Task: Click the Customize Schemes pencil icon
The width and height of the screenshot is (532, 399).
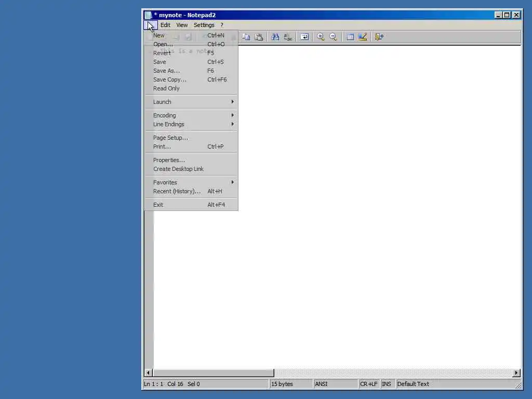Action: pos(363,37)
